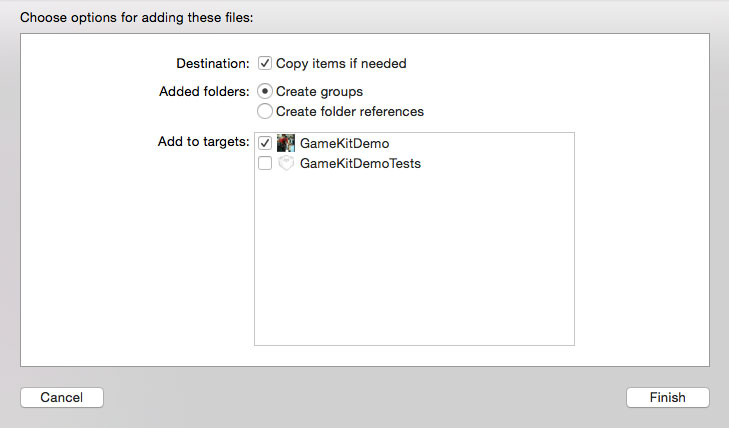The width and height of the screenshot is (729, 428).
Task: Click the "Add to targets:" label
Action: (203, 142)
